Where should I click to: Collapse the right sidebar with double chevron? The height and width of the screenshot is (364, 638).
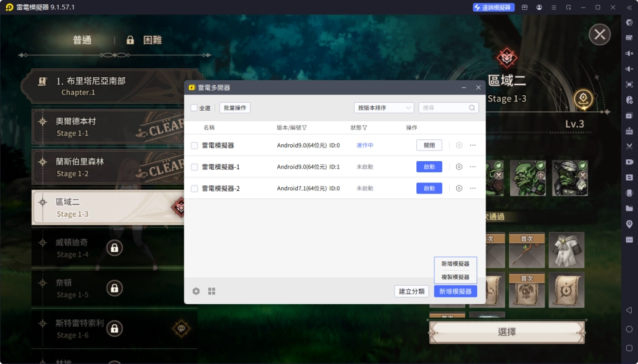coord(629,7)
